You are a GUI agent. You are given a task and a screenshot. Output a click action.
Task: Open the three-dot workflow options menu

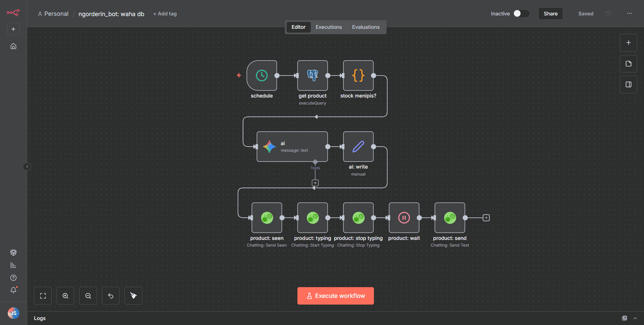click(629, 13)
